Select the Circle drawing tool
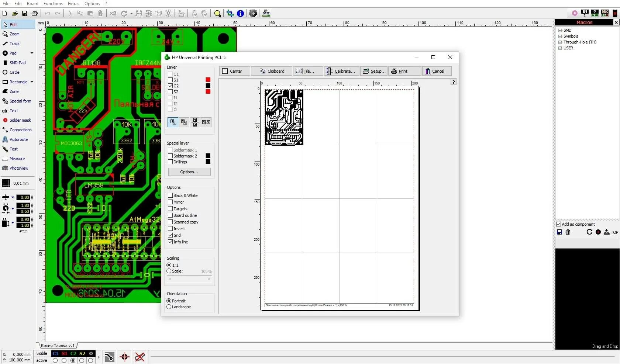The height and width of the screenshot is (364, 620). click(15, 72)
